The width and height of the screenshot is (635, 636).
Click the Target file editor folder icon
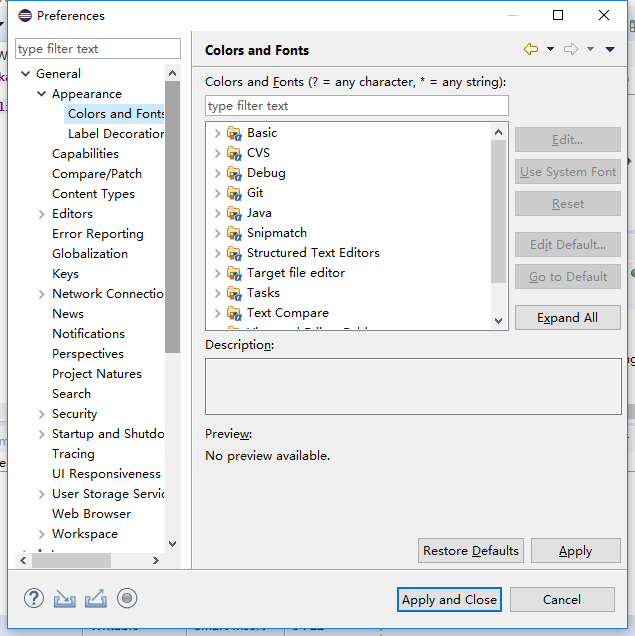pos(234,273)
